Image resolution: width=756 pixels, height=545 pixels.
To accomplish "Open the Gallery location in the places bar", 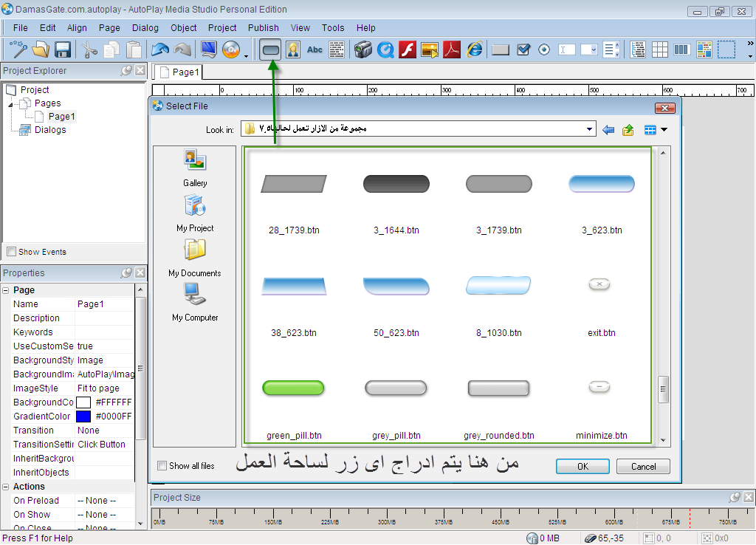I will (195, 168).
